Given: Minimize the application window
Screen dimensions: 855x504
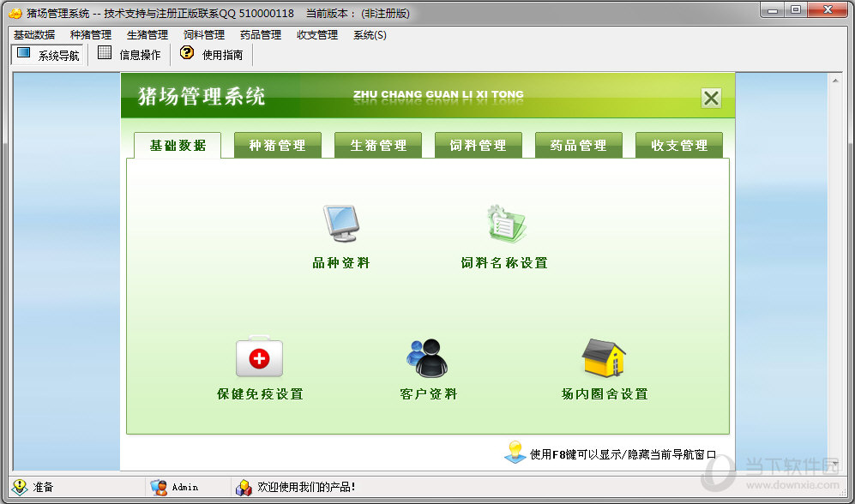Looking at the screenshot, I should point(772,9).
